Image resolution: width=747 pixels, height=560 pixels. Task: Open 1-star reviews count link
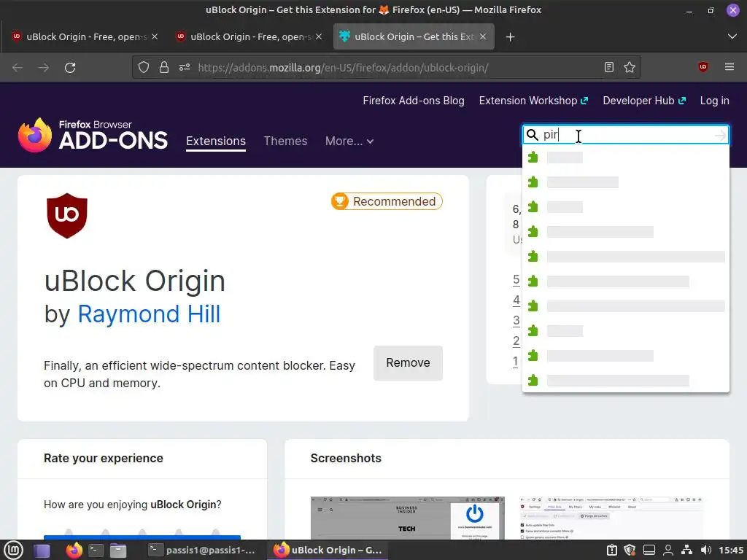coord(516,362)
